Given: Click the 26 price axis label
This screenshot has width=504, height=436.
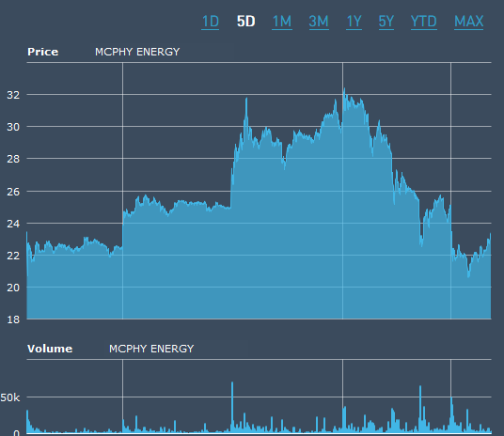Looking at the screenshot, I should point(13,192).
